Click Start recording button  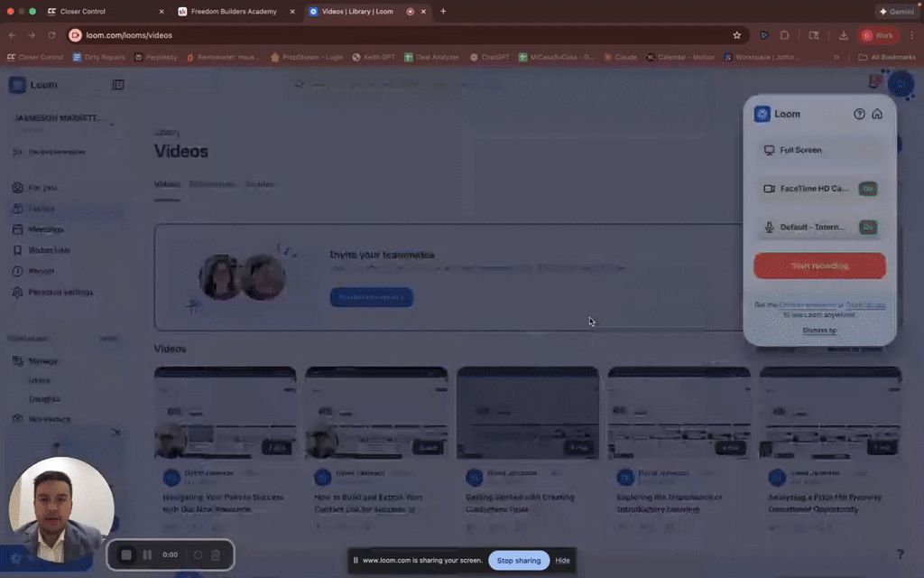819,266
